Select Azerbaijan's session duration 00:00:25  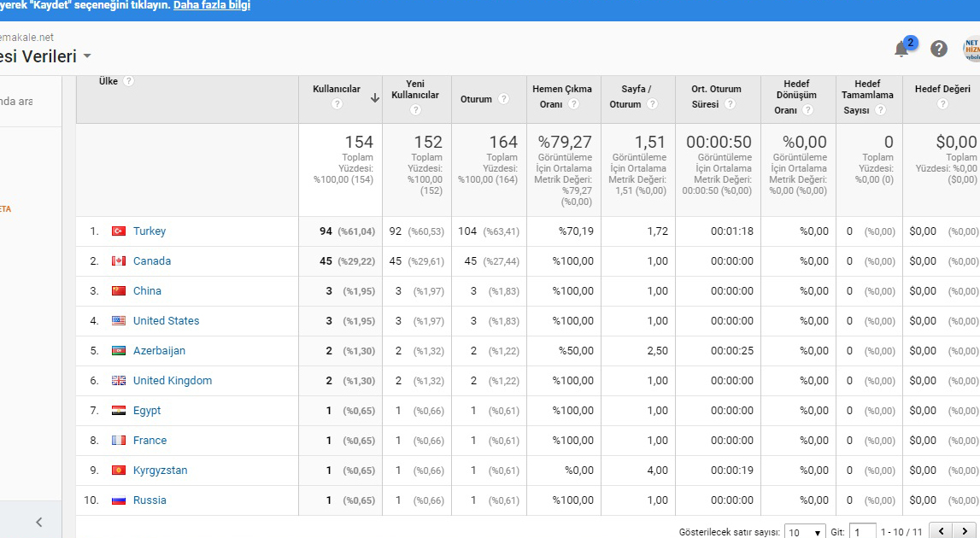(732, 351)
